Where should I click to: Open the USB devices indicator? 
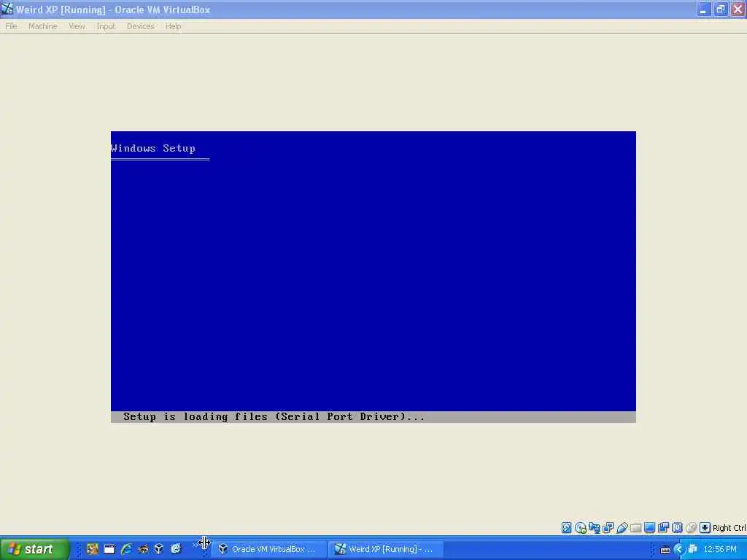click(622, 527)
